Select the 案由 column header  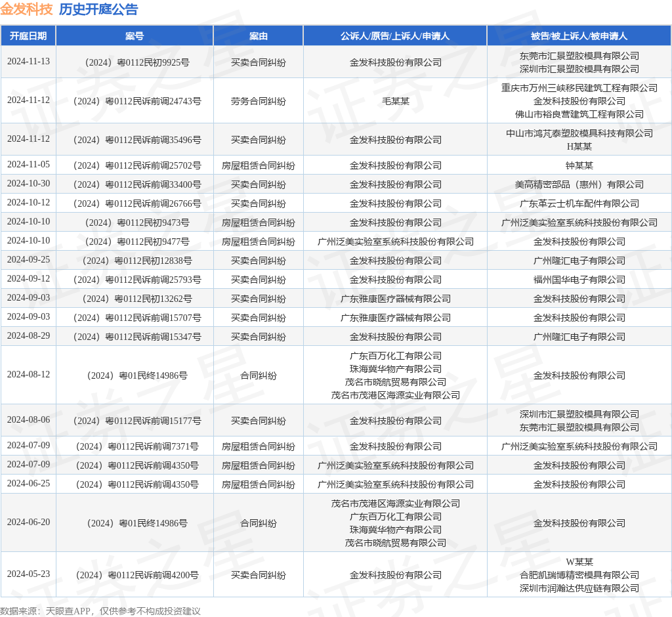click(x=259, y=36)
